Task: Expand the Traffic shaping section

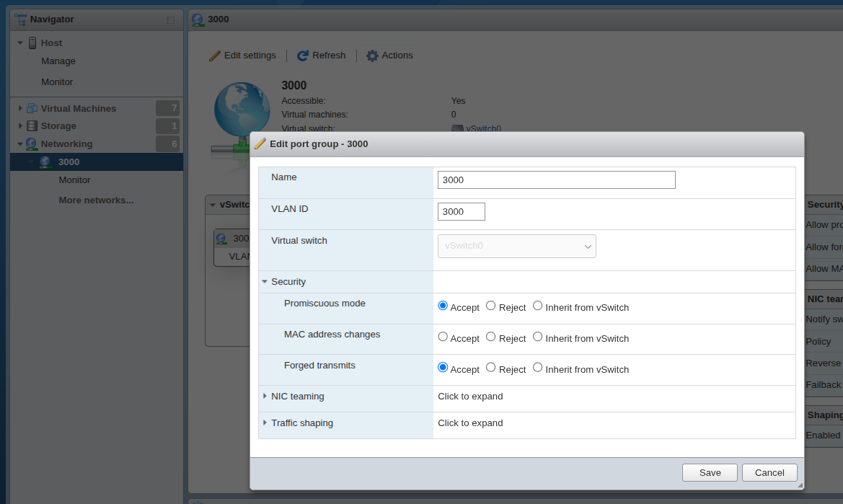Action: point(265,423)
